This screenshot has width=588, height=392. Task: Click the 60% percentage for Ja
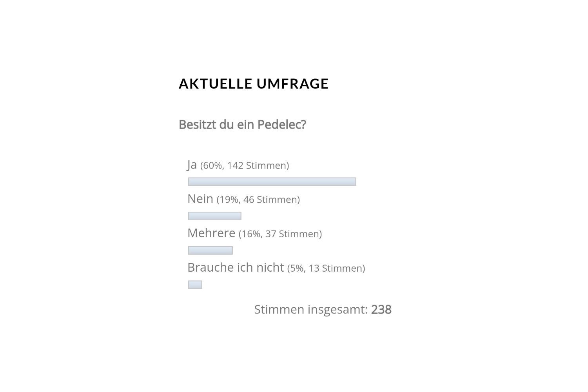[x=213, y=166]
